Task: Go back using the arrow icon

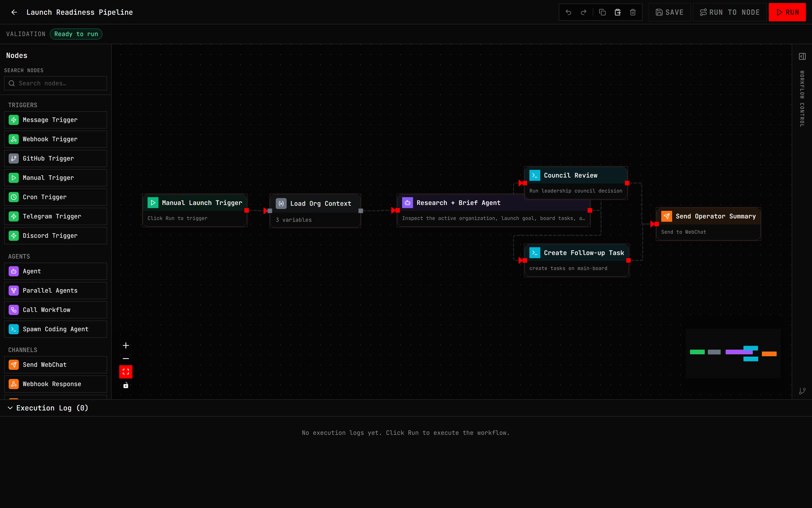Action: pyautogui.click(x=14, y=12)
